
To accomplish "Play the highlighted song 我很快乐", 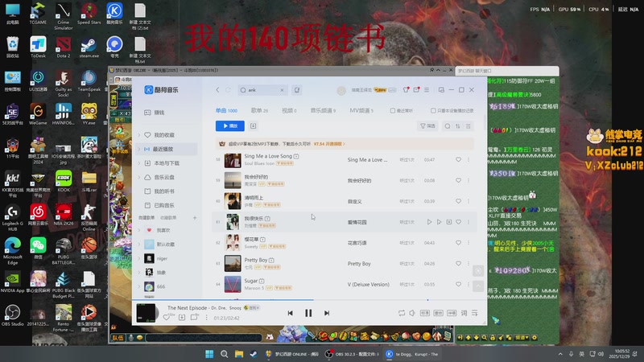I will point(429,222).
